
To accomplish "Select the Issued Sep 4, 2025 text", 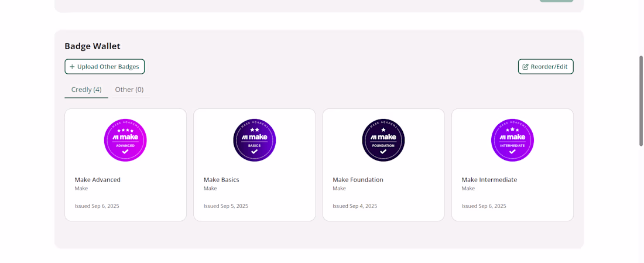I will pyautogui.click(x=355, y=206).
